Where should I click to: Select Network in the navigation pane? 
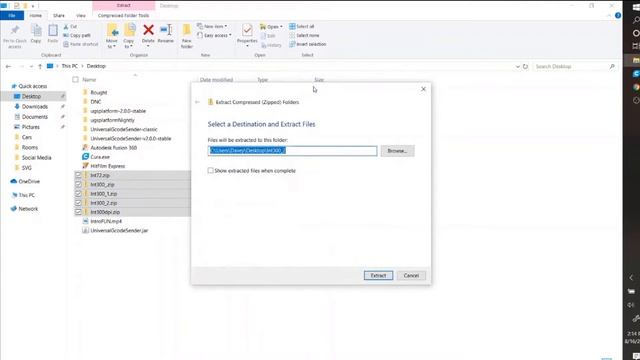(28, 209)
